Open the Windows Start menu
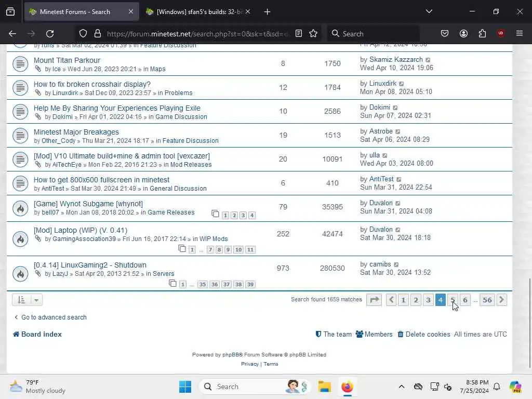This screenshot has height=399, width=532. pos(185,387)
